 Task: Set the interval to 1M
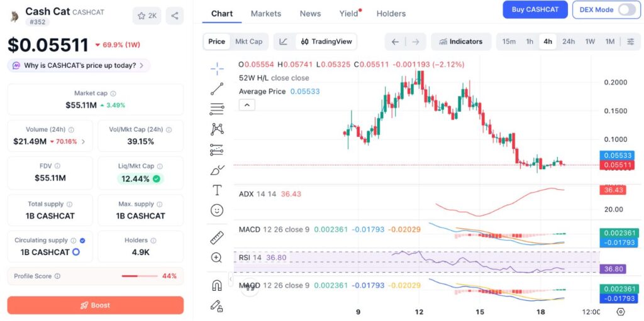point(610,41)
